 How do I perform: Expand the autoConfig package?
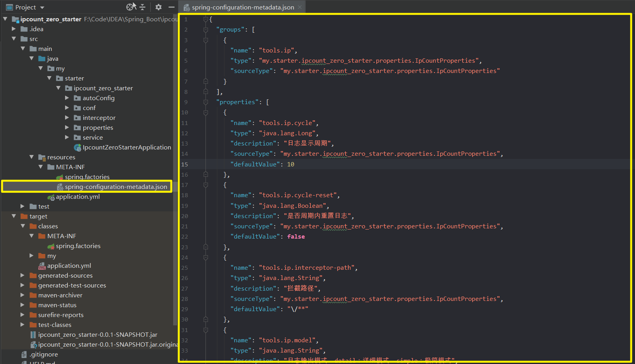tap(67, 98)
